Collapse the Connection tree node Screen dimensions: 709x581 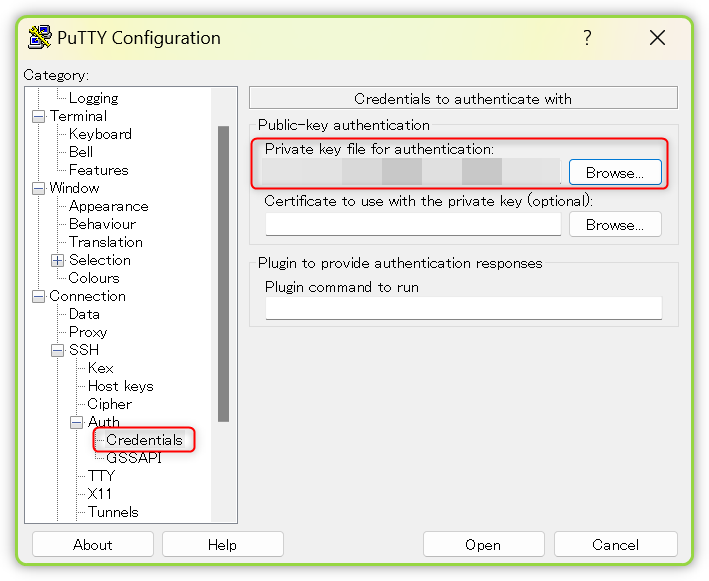[39, 297]
